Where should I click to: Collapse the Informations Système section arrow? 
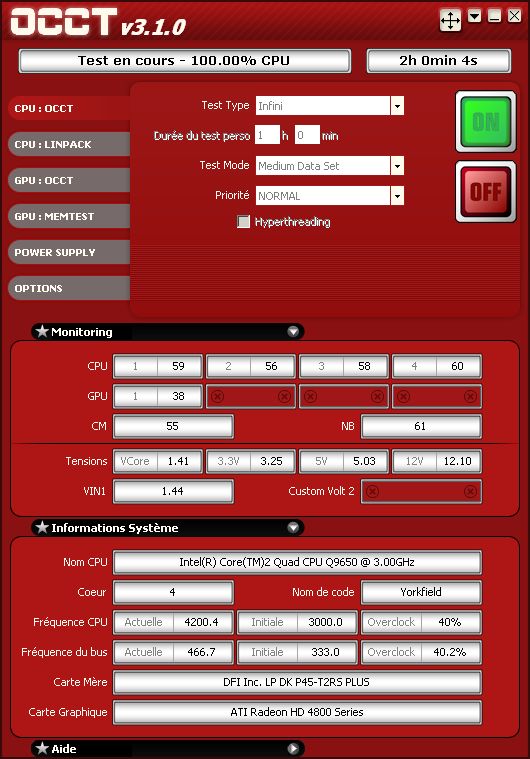(293, 527)
